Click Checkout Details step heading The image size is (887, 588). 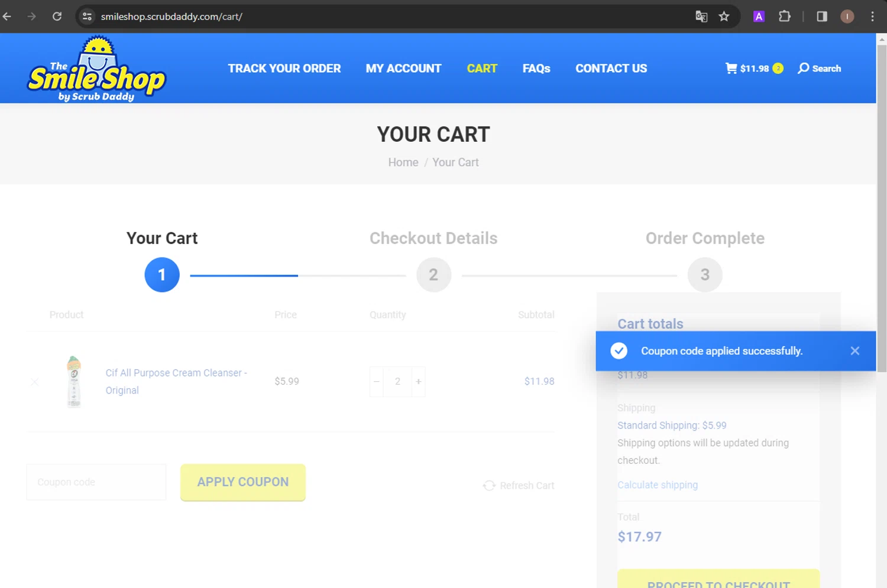click(x=433, y=238)
